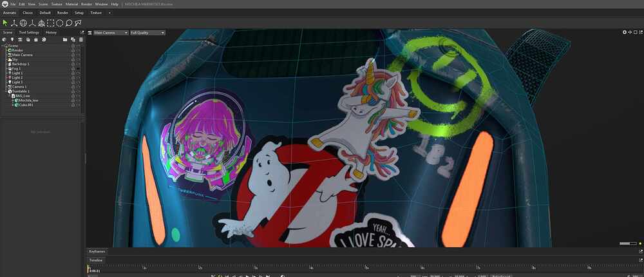Viewport: 644px width, 277px height.
Task: Open viewport settings circle icon
Action: pos(625,32)
